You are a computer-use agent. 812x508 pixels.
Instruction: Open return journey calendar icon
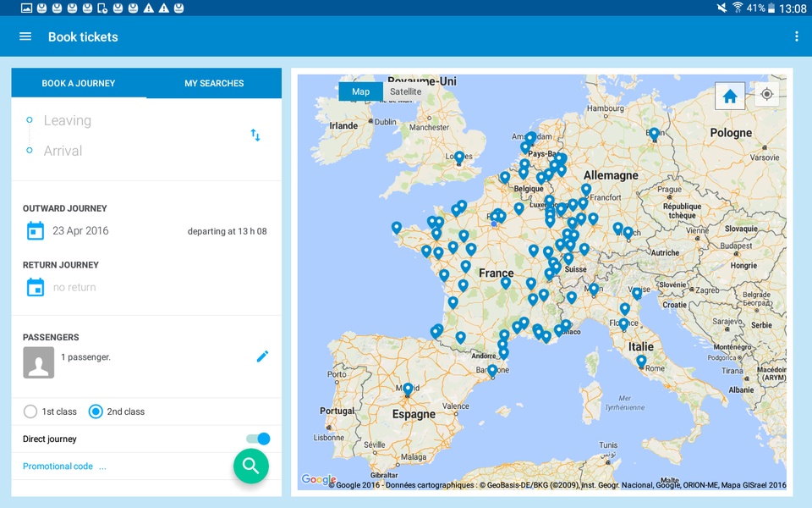[36, 287]
